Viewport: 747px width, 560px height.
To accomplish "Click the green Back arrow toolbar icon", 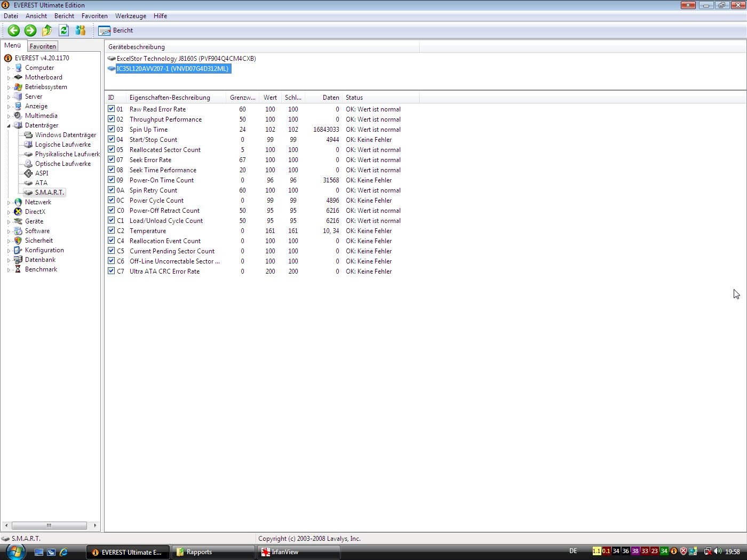I will 14,30.
